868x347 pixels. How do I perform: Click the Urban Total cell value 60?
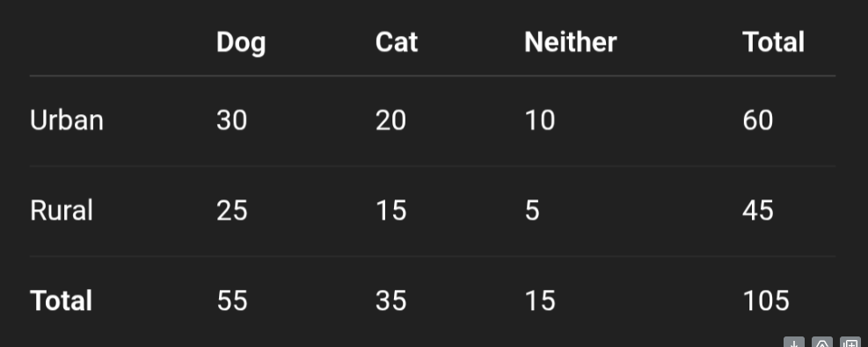coord(757,119)
